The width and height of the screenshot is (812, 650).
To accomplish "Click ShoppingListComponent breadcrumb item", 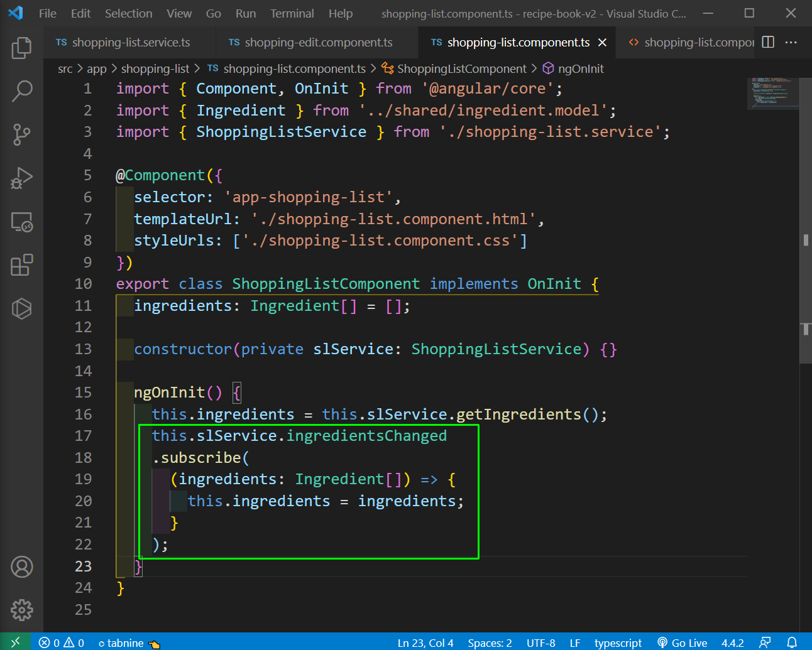I will 461,68.
